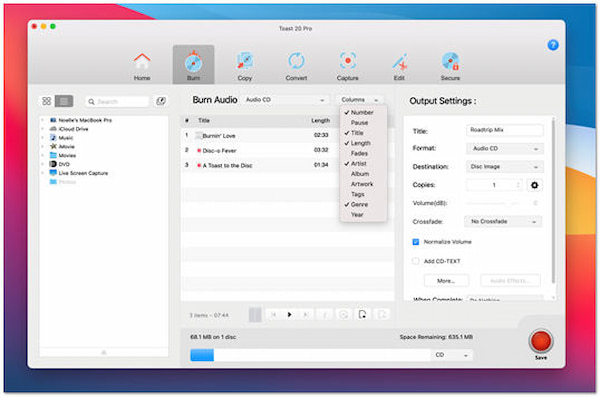The image size is (600, 397).
Task: Click the browse media icon beside Search
Action: [x=161, y=101]
